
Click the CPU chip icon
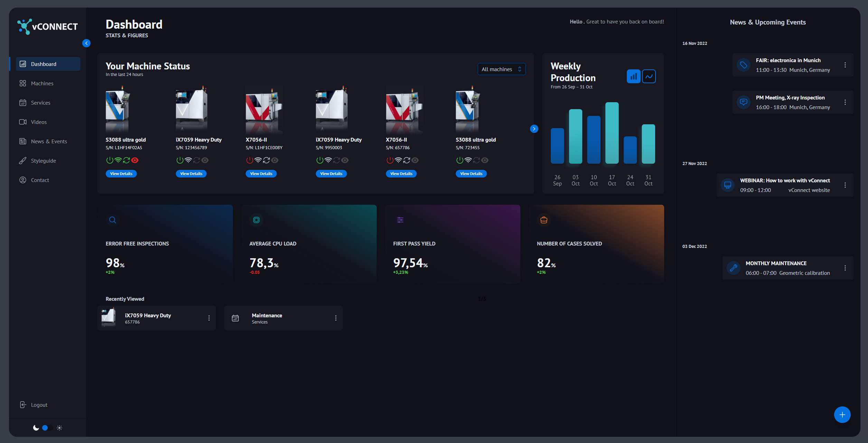pos(256,220)
